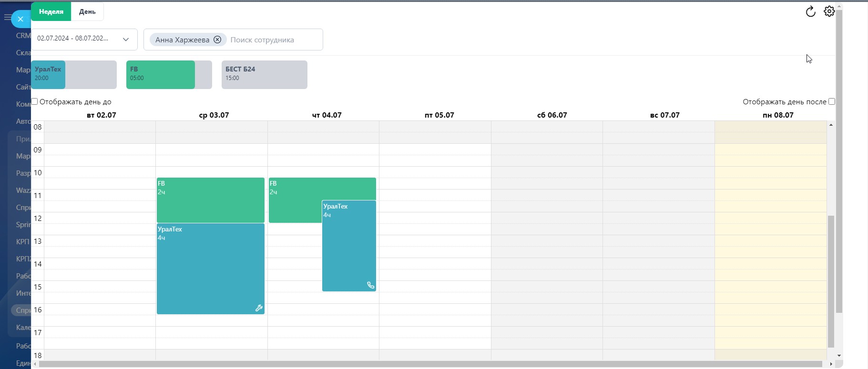Click the wrench icon on Wednesday УралТех event
The image size is (868, 369).
point(259,308)
